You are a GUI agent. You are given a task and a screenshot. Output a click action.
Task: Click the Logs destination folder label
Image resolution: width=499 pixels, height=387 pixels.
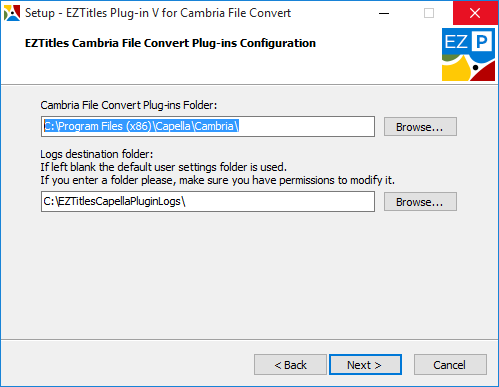(97, 154)
